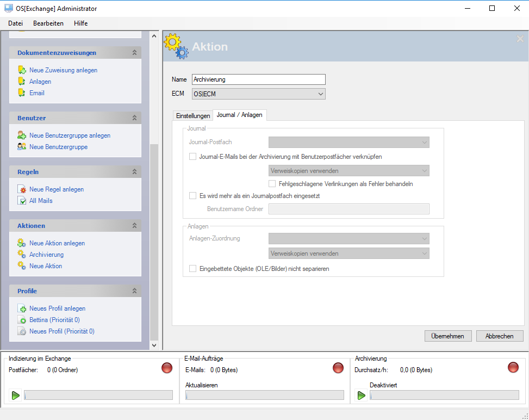529x420 pixels.
Task: Enable Journal-E-Mails mit Benutzerpostfächer verknüpfen checkbox
Action: point(192,157)
